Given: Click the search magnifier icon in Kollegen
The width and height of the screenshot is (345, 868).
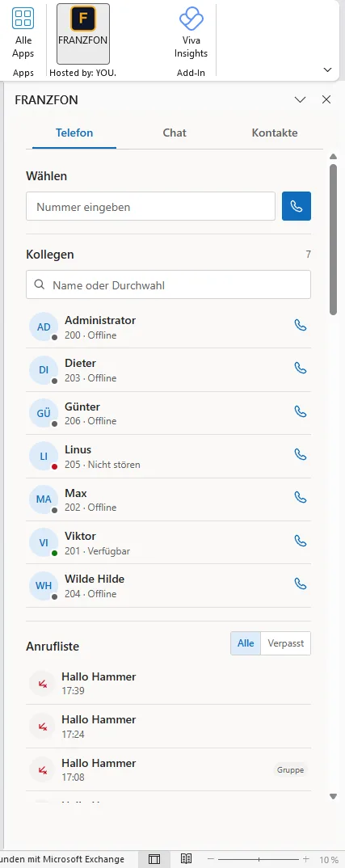Looking at the screenshot, I should tap(40, 284).
